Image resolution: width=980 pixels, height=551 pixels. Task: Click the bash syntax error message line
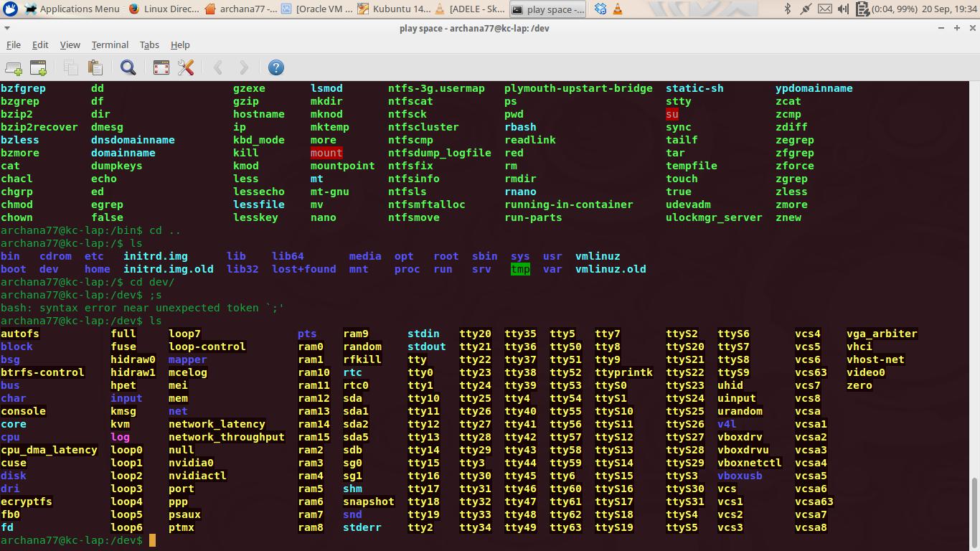[x=143, y=308]
